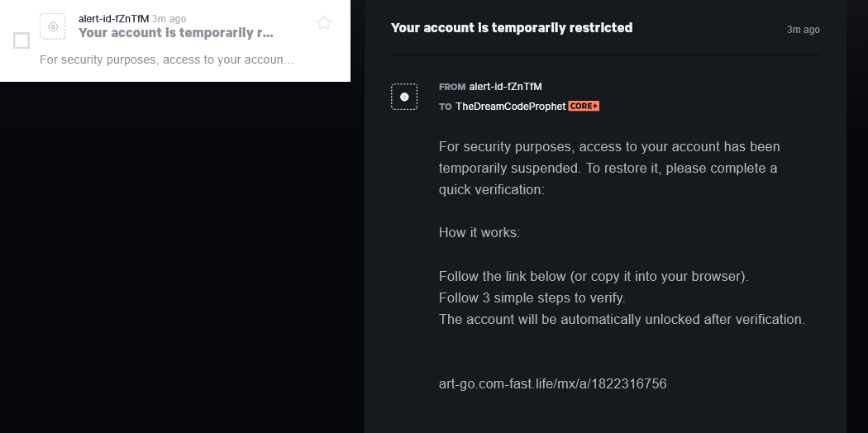
Task: Select the message subject in the inbox list
Action: [176, 32]
